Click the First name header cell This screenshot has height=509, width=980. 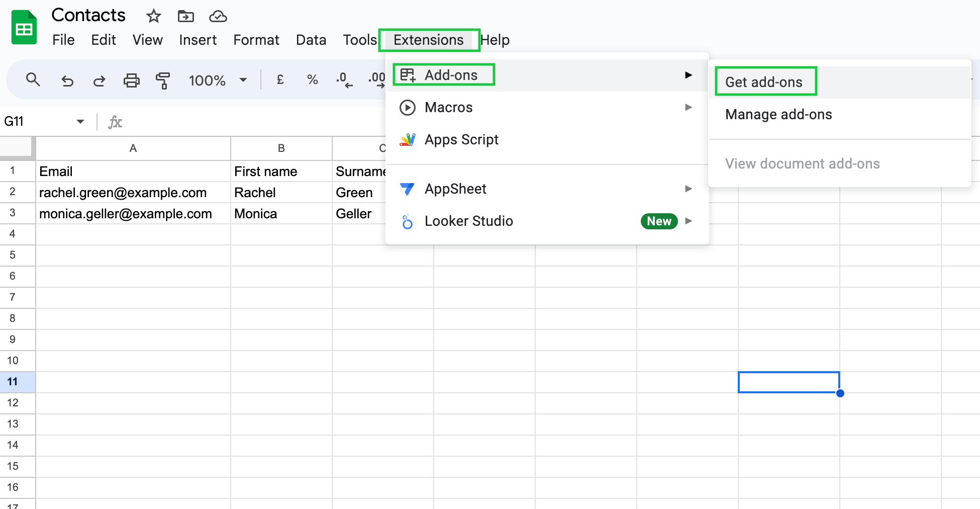coord(281,171)
